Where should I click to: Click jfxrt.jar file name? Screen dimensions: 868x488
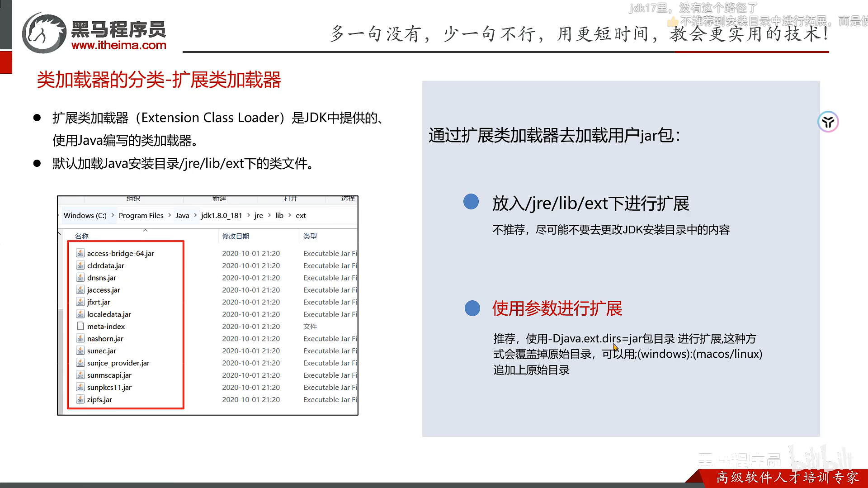click(99, 302)
